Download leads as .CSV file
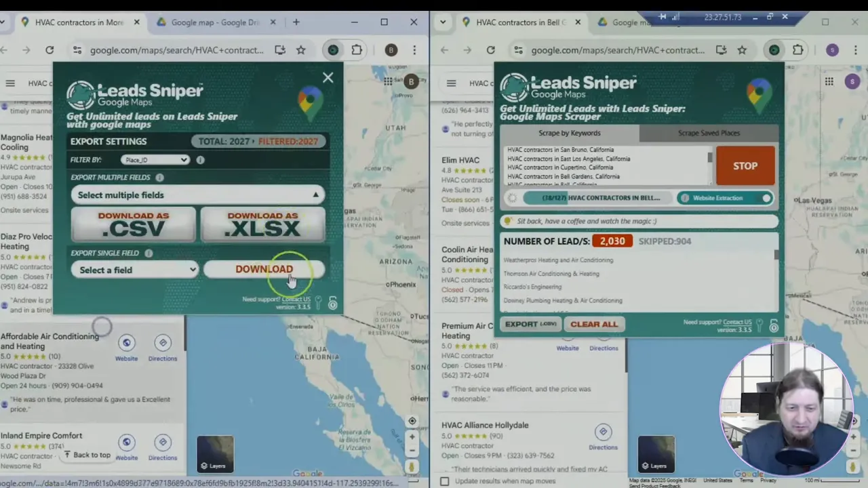The height and width of the screenshot is (488, 868). click(134, 224)
